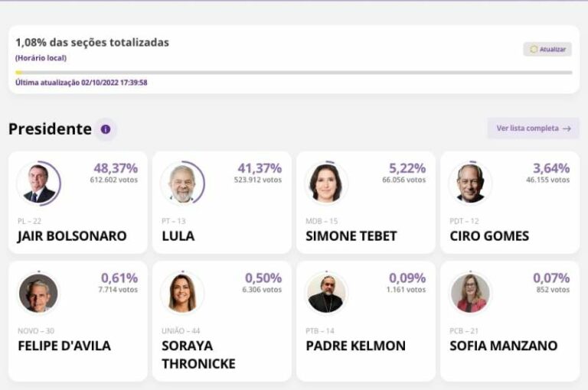Select Soraya Thronicke's portrait
588x390 pixels.
click(x=182, y=293)
